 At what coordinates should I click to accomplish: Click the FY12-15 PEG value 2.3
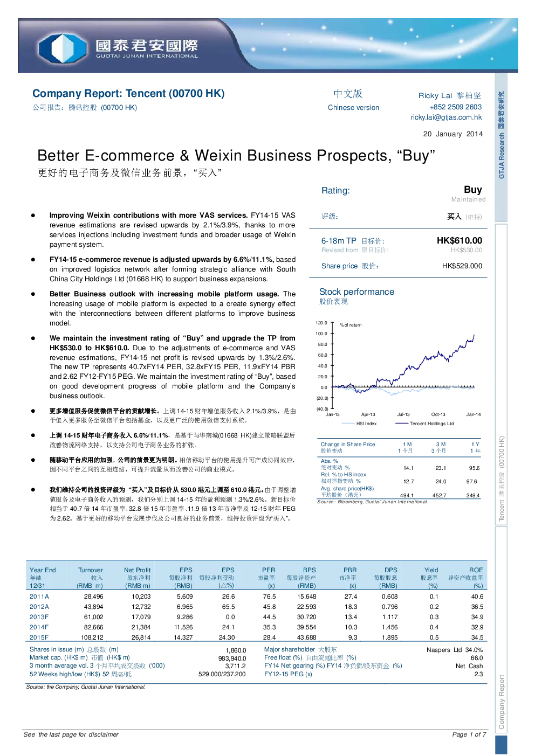pos(478,674)
